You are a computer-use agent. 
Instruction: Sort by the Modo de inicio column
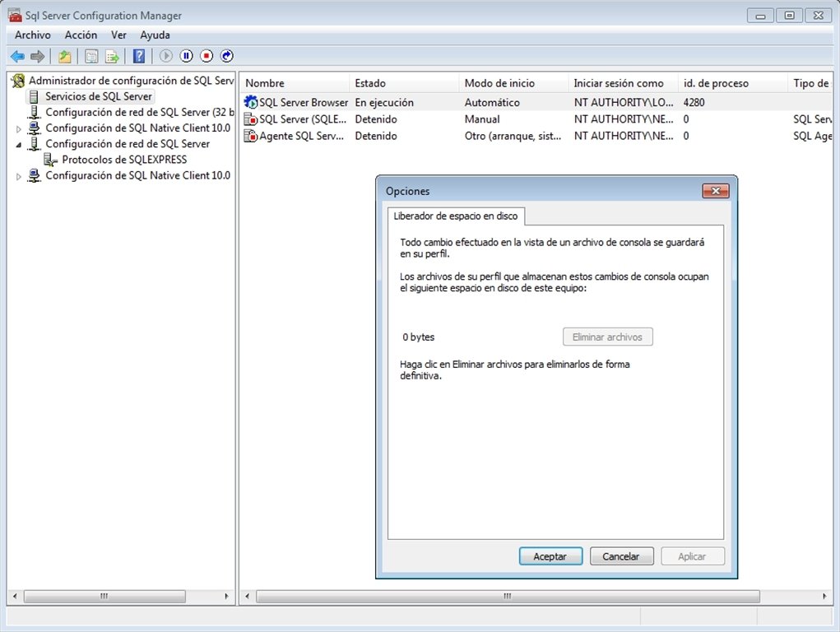(x=513, y=83)
